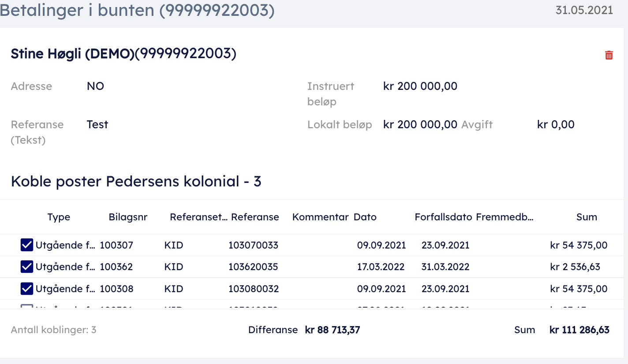The image size is (628, 364).
Task: Click the Sum column header in the table
Action: (x=587, y=217)
